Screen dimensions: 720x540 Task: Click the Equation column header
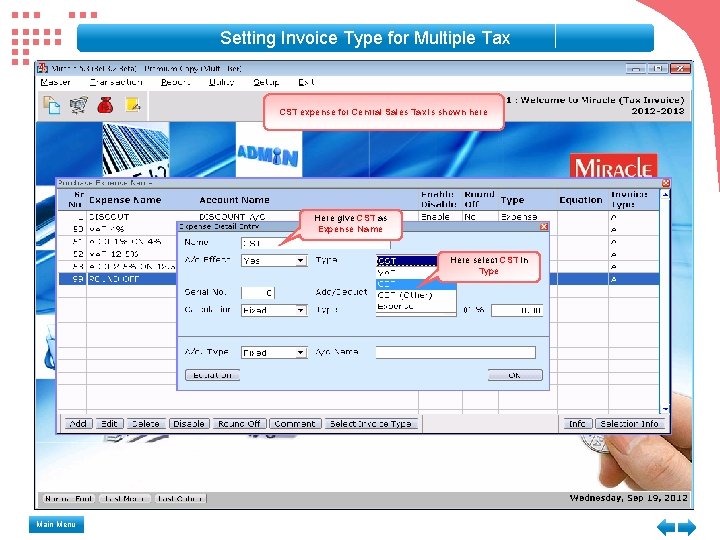581,200
